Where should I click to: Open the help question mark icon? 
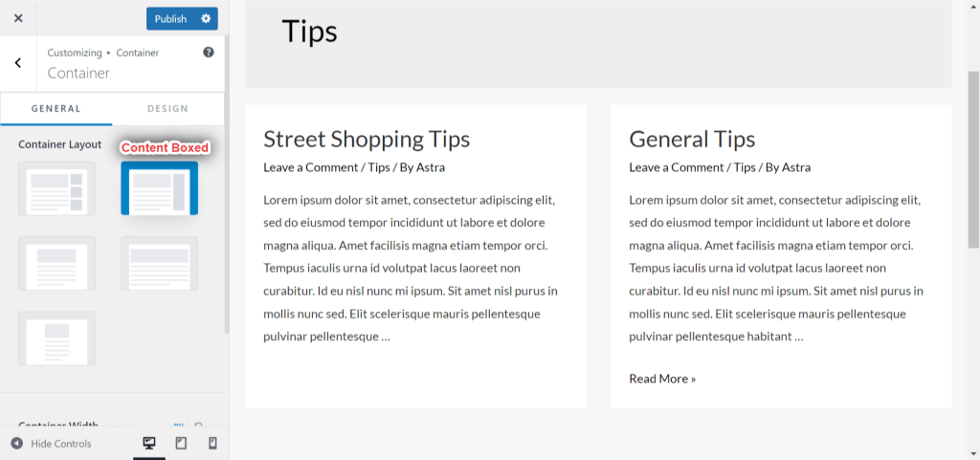209,53
